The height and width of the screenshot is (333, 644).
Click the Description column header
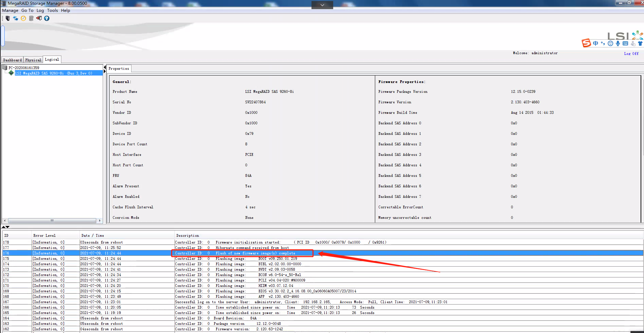tap(409, 235)
